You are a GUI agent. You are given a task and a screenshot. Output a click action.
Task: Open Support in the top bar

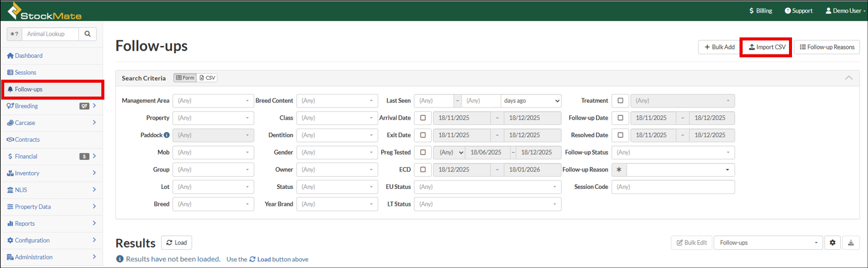click(x=798, y=11)
